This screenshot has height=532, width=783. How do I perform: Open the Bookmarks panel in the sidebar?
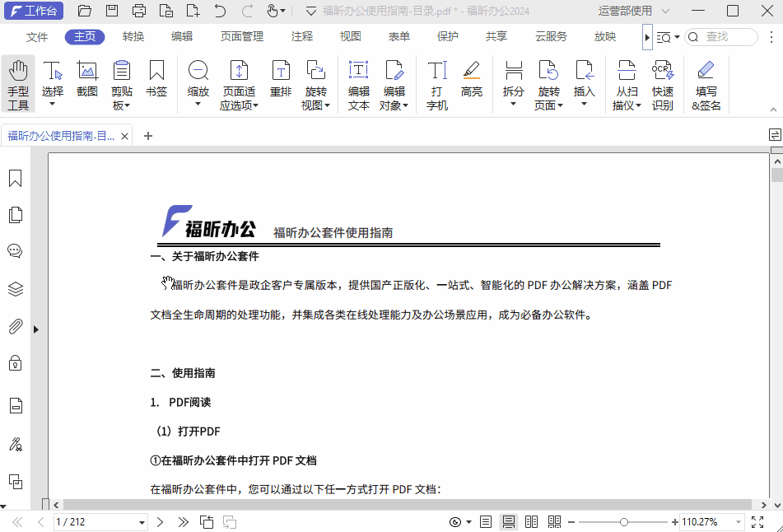tap(15, 176)
